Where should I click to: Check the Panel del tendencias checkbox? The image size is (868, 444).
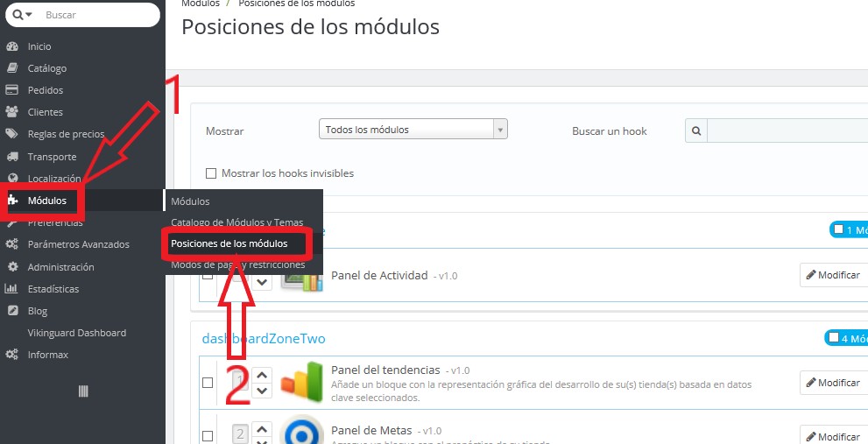point(207,383)
